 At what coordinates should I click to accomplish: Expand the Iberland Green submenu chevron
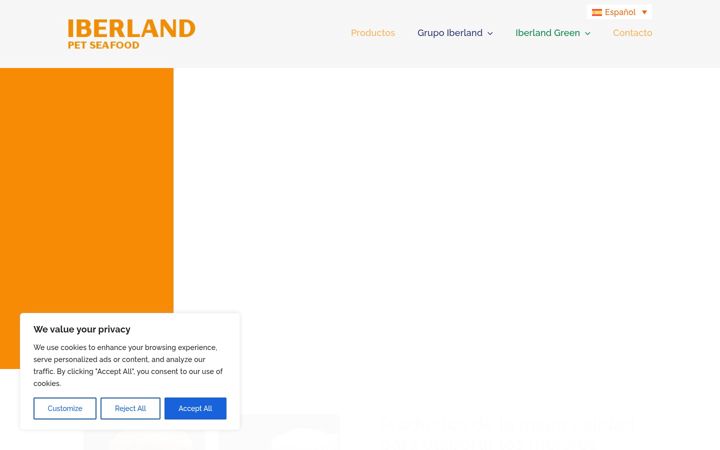[x=587, y=34]
